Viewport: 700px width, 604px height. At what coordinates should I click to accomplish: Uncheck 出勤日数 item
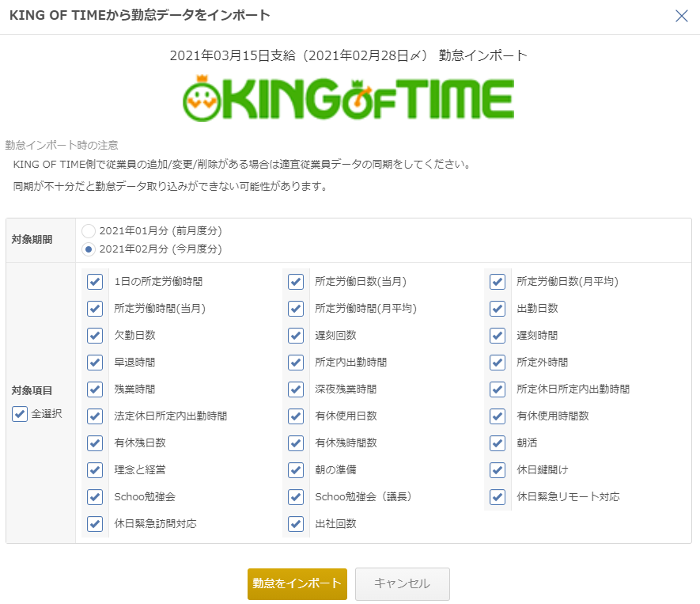[x=498, y=309]
